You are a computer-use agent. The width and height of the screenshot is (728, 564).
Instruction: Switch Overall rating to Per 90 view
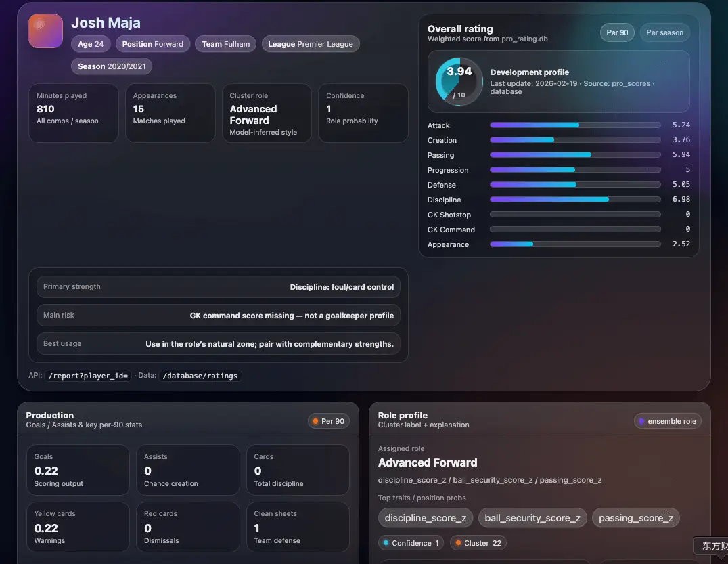pos(616,32)
